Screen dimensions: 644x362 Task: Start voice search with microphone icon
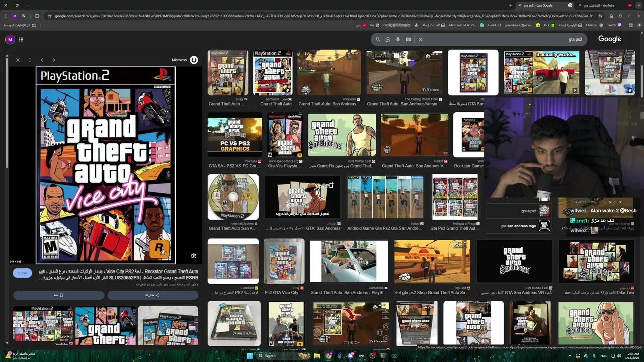coord(398,39)
